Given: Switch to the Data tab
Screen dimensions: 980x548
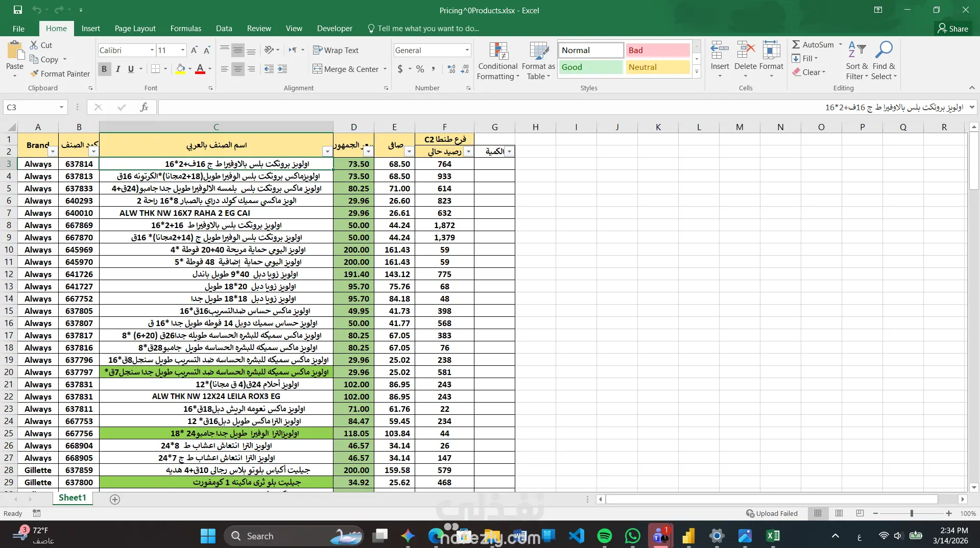Looking at the screenshot, I should [224, 29].
